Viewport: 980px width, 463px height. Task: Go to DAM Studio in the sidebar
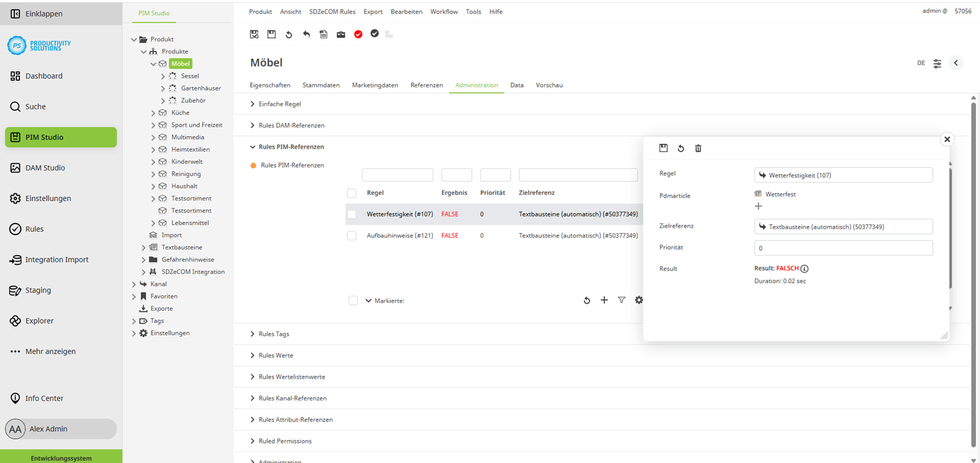point(45,168)
